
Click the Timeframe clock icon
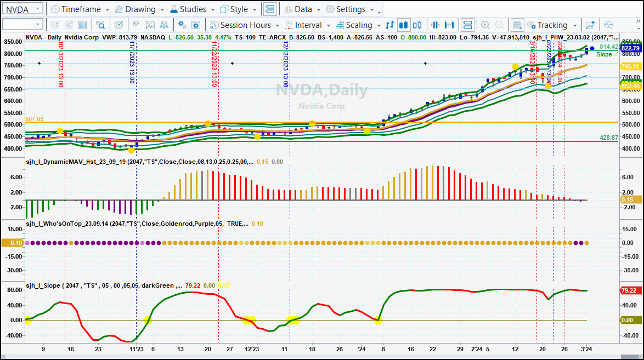point(55,9)
